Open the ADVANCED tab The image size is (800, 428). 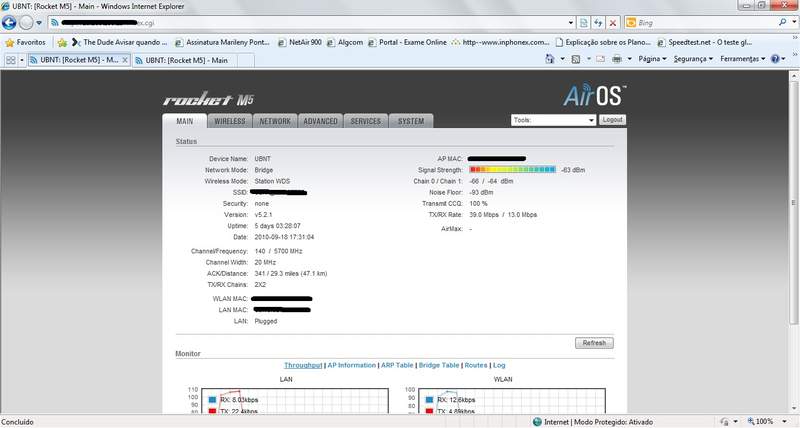pyautogui.click(x=320, y=121)
